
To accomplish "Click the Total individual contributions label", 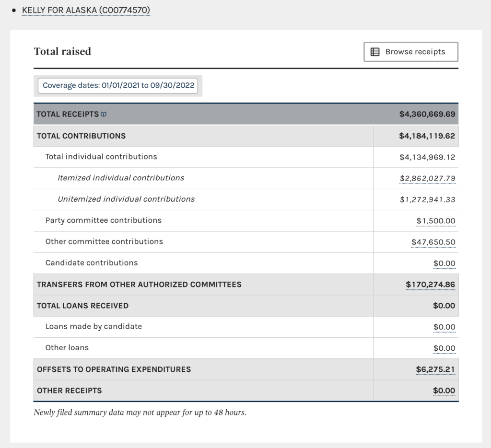I will click(x=101, y=157).
